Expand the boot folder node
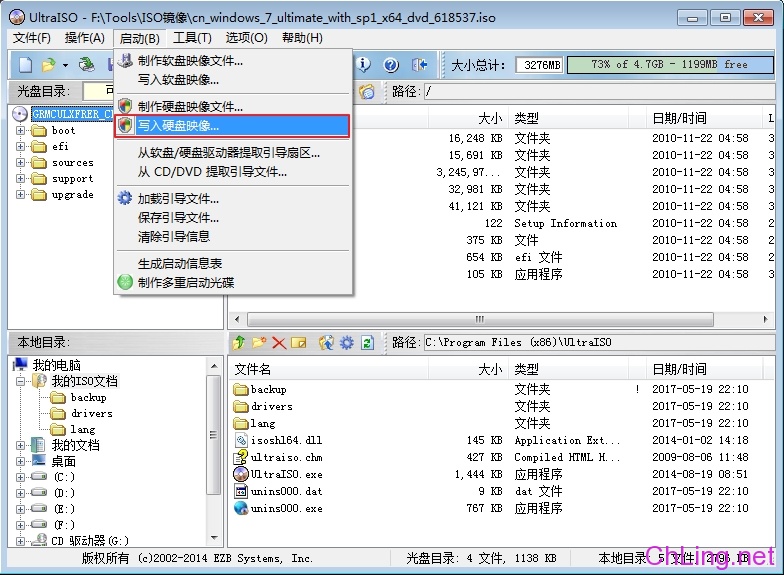This screenshot has height=575, width=784. 20,130
